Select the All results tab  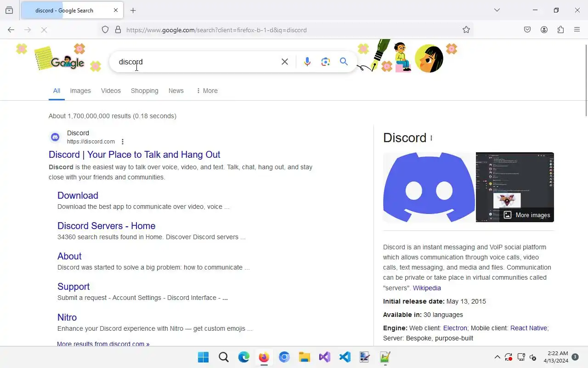coord(57,91)
